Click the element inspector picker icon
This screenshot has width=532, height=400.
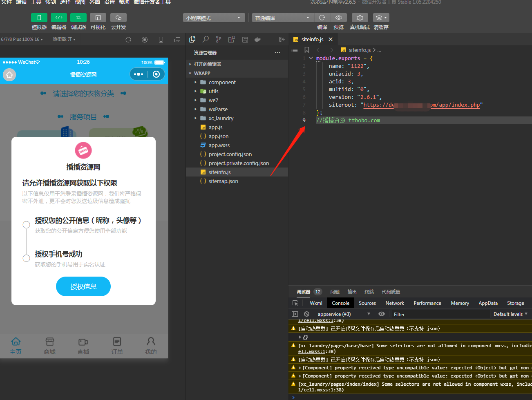point(295,303)
